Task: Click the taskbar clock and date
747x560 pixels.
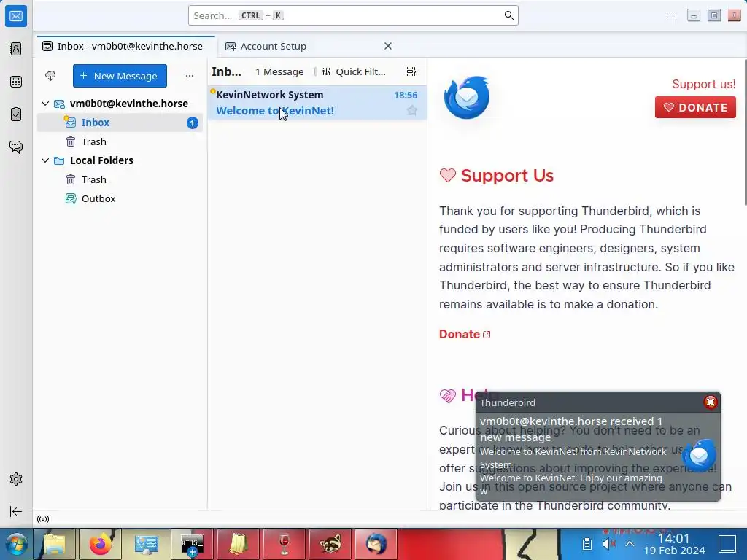Action: pyautogui.click(x=673, y=544)
